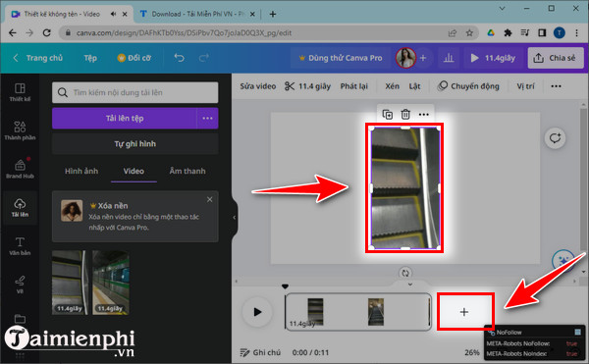Open the tab search chevron
This screenshot has width=589, height=364.
point(502,8)
